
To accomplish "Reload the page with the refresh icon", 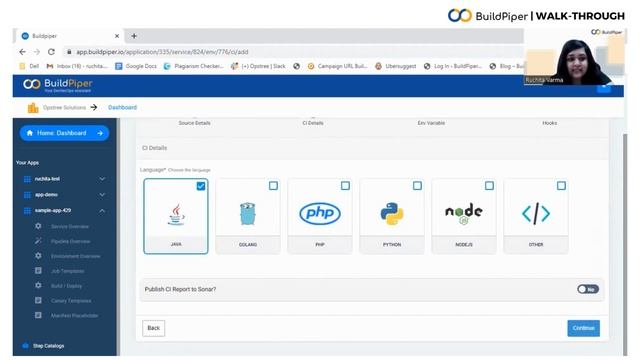I will (51, 52).
